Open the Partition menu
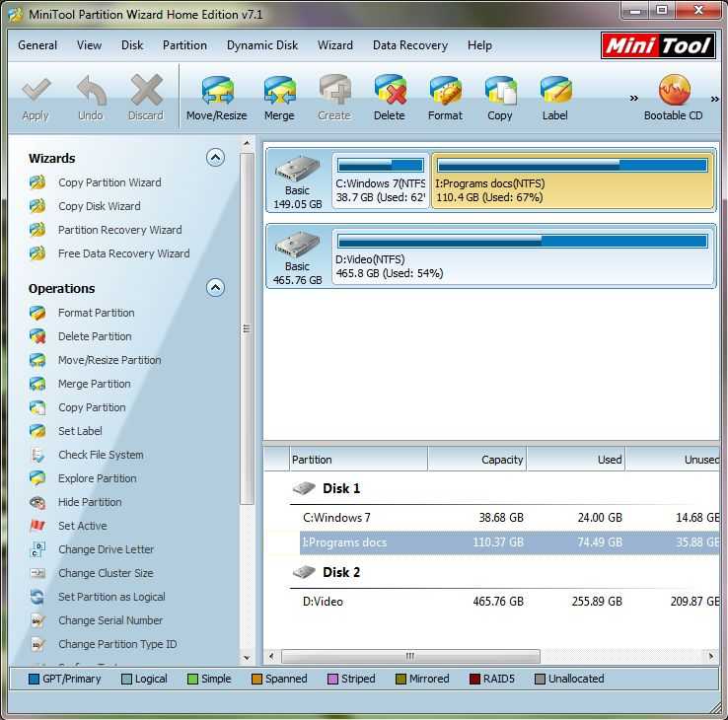 pos(184,45)
